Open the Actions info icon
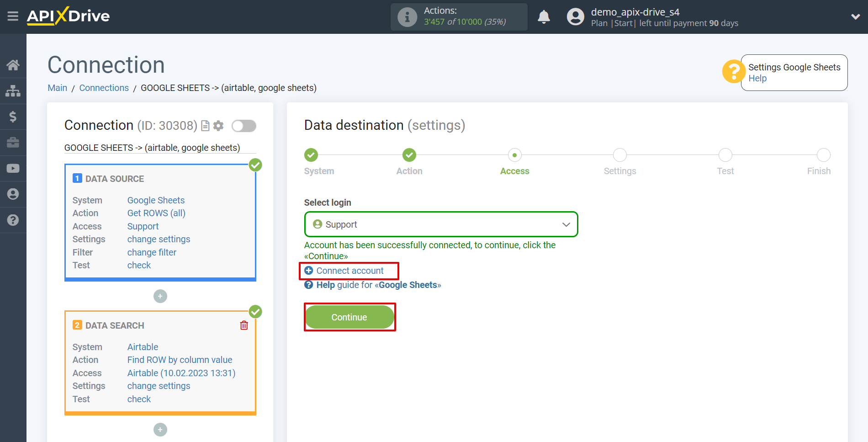 coord(407,17)
